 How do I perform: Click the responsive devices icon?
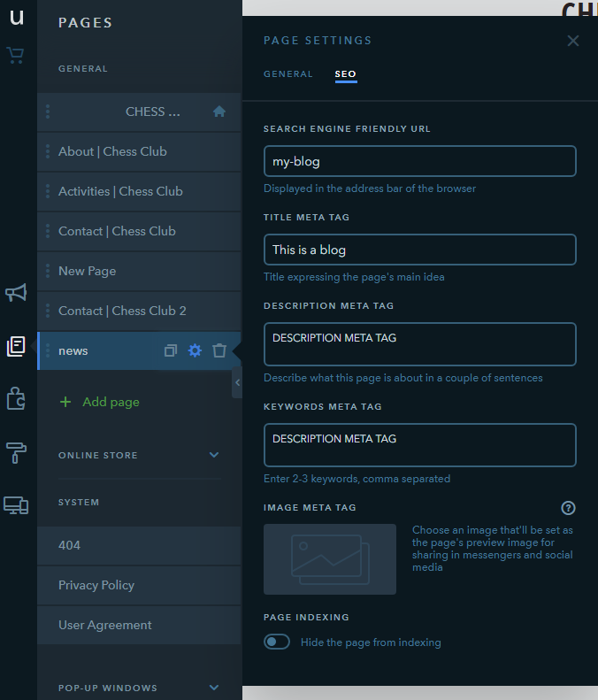click(16, 505)
